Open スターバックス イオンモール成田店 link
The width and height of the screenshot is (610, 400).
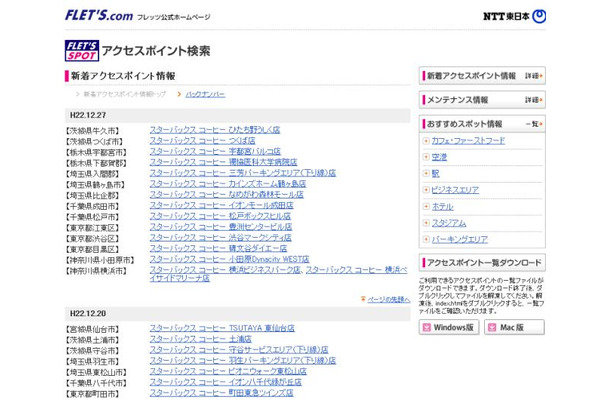click(222, 205)
